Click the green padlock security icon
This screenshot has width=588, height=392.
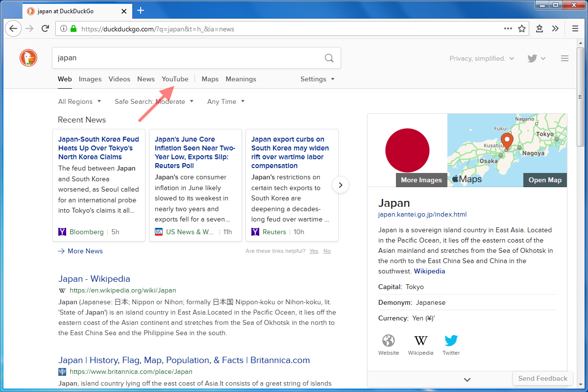73,29
